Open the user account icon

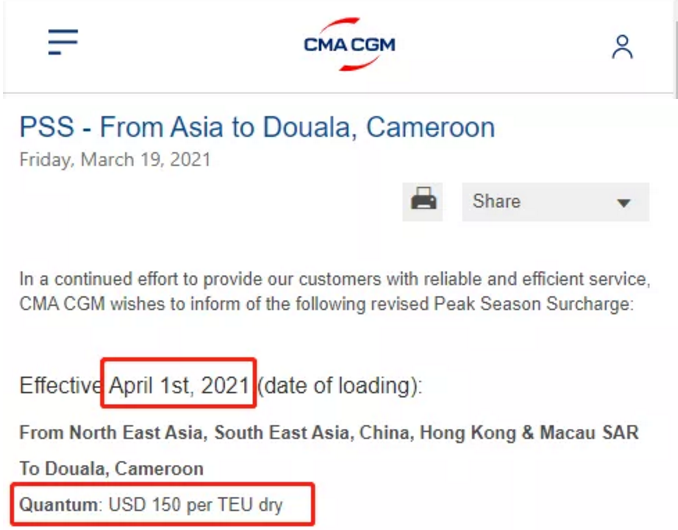[622, 46]
